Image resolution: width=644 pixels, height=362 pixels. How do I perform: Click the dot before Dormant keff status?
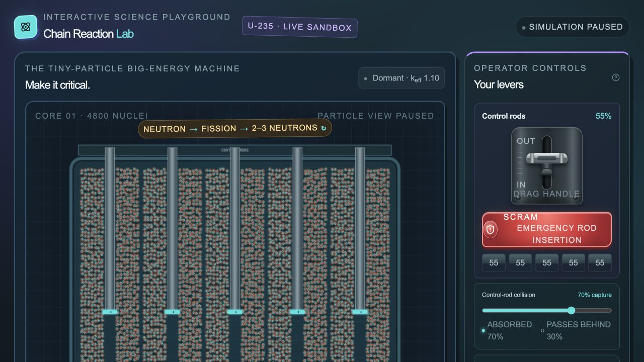(366, 78)
